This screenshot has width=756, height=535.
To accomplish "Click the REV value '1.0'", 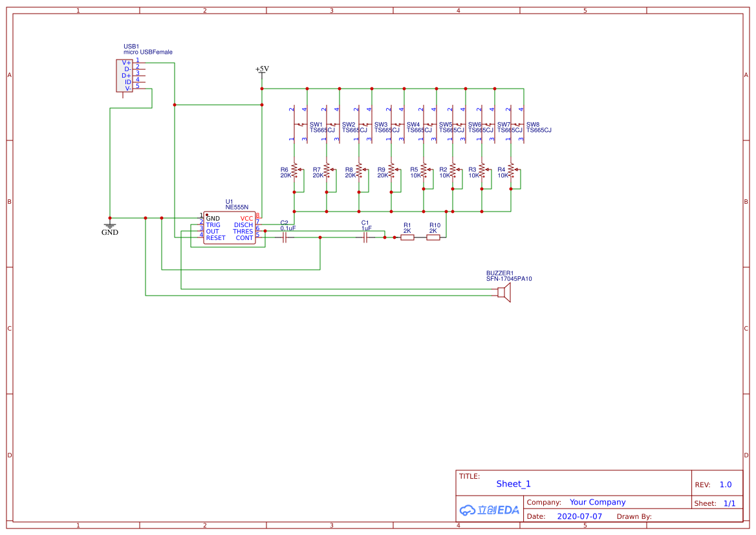I will [x=726, y=485].
